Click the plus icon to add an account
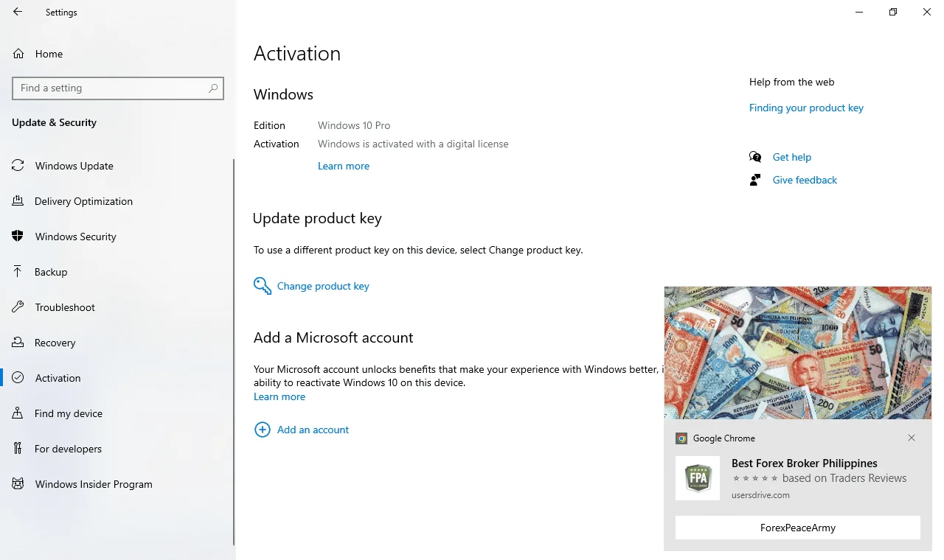944x560 pixels. click(x=263, y=430)
